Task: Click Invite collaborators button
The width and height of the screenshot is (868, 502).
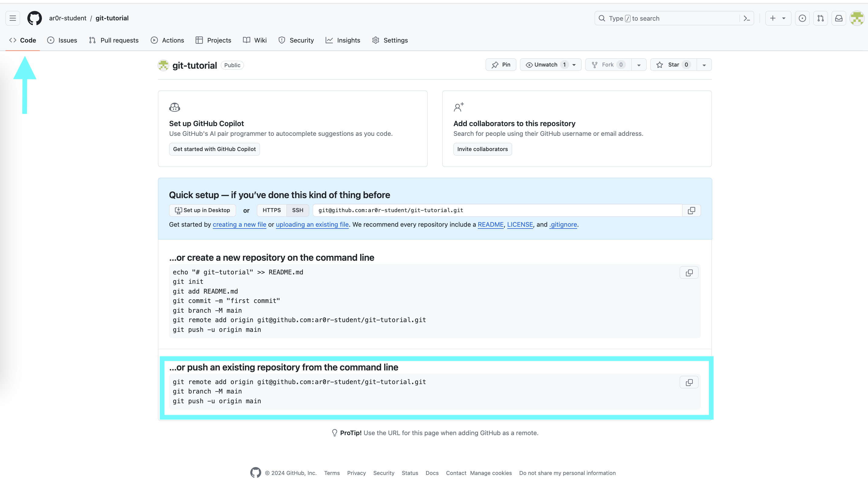Action: (482, 149)
